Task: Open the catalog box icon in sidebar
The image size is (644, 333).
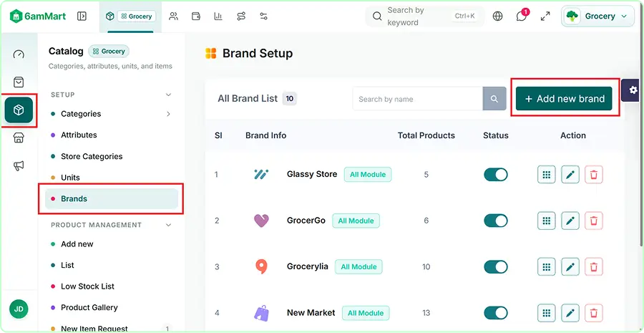Action: click(19, 110)
